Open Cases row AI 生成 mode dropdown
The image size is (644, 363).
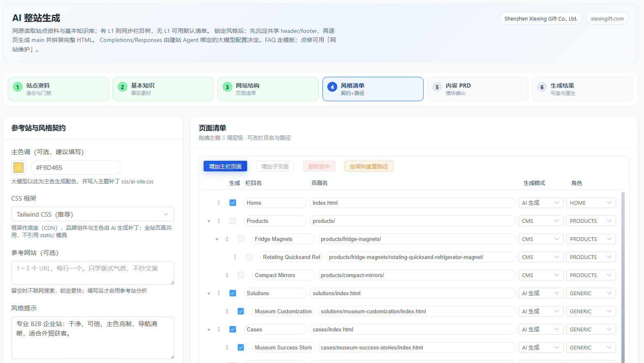click(x=541, y=329)
